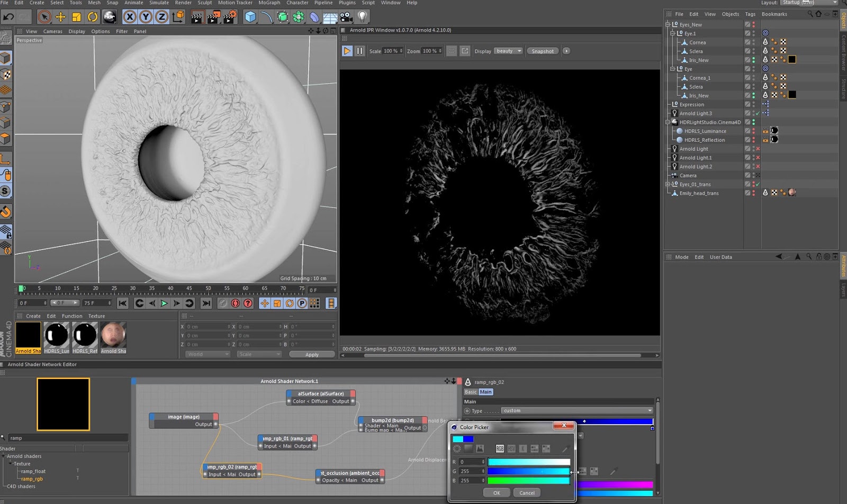Switch Color Picker to HSV mode
Viewport: 847px width, 504px height.
click(x=511, y=449)
